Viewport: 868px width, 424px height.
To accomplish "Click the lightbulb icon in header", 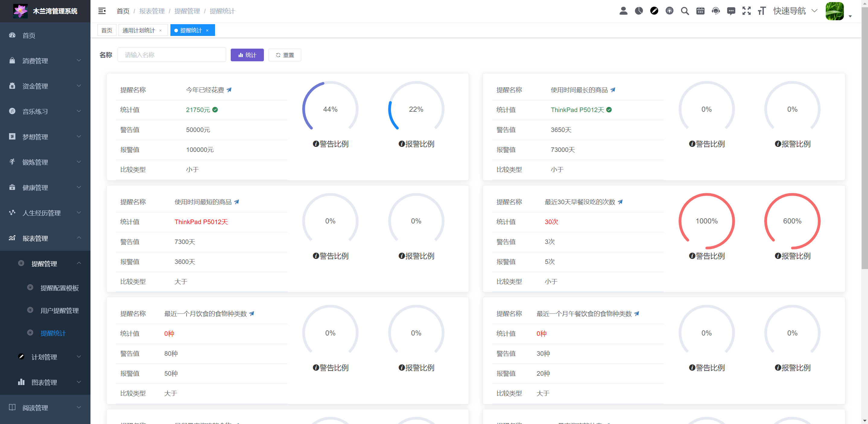I will pyautogui.click(x=669, y=11).
